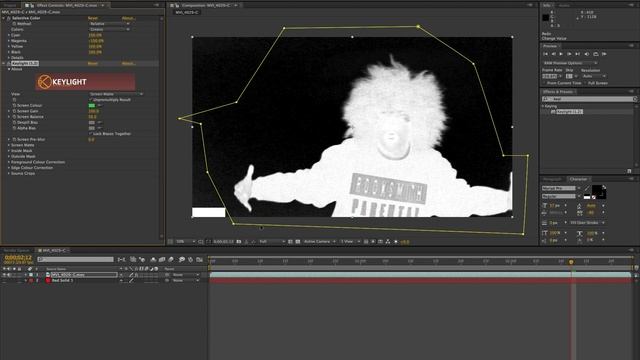This screenshot has height=360, width=640.
Task: Pick colour with the Screen Colour eyedropper
Action: click(x=99, y=105)
